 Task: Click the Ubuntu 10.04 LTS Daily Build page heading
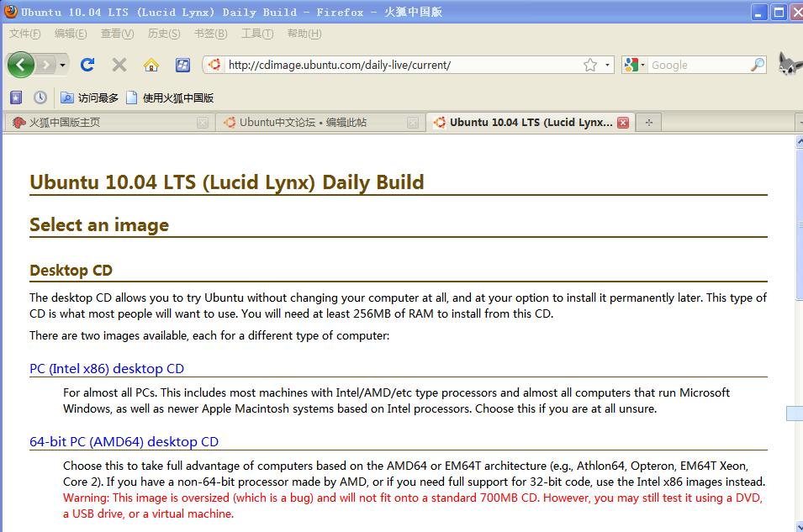coord(227,182)
